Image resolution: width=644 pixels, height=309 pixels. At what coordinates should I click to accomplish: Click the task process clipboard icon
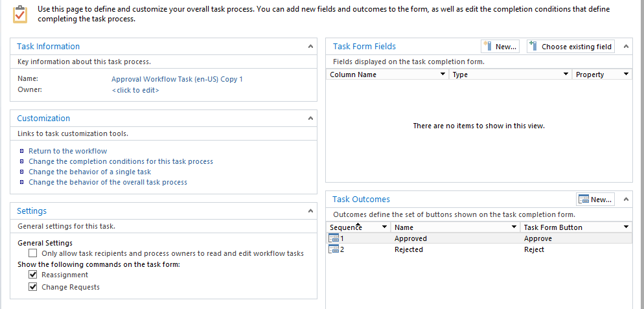(x=20, y=14)
